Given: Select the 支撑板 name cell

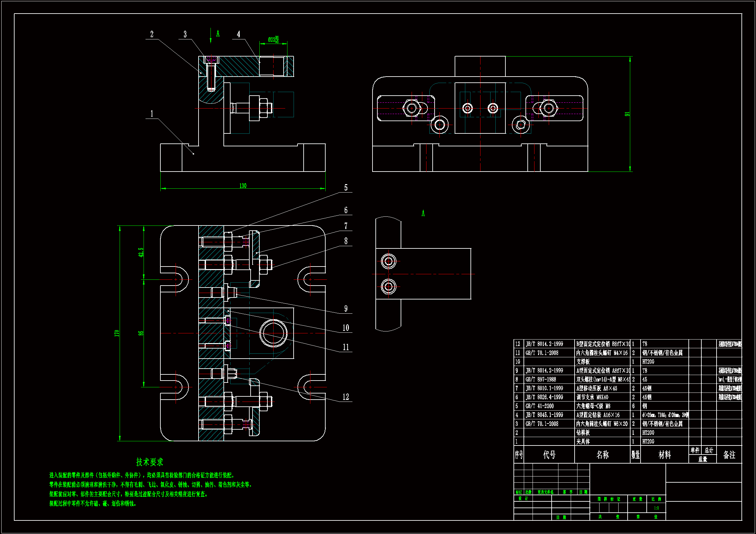Looking at the screenshot, I should pos(583,361).
